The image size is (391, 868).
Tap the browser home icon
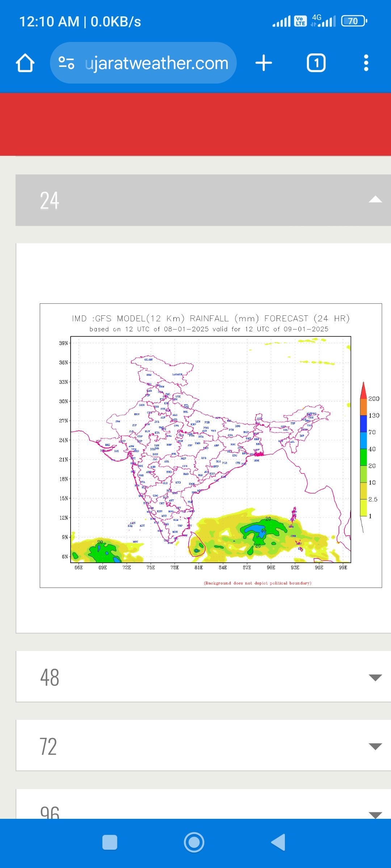click(x=25, y=63)
